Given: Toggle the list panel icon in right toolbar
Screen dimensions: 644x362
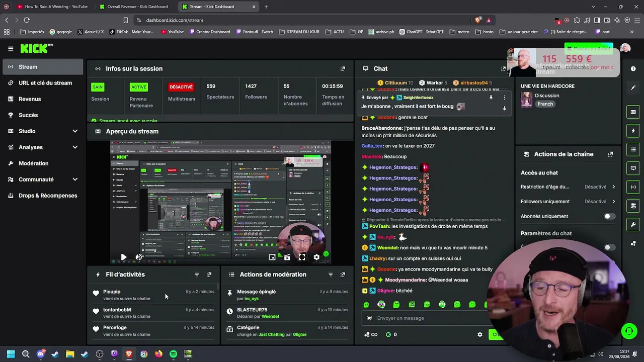Looking at the screenshot, I should pyautogui.click(x=633, y=149).
